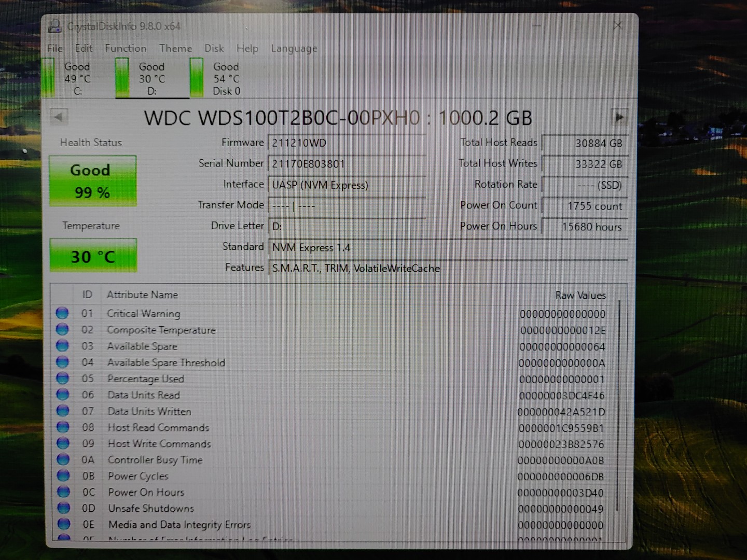The height and width of the screenshot is (560, 747).
Task: Click the Host Read Commands status icon
Action: tap(63, 427)
